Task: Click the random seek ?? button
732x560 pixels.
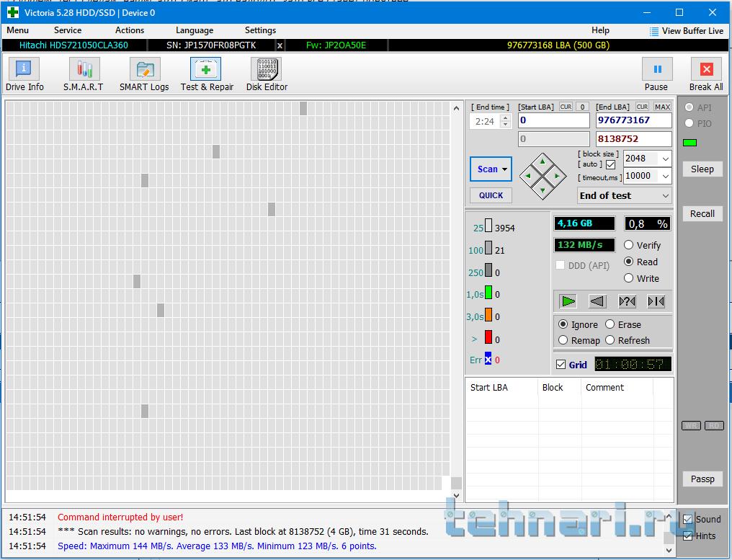Action: [627, 301]
